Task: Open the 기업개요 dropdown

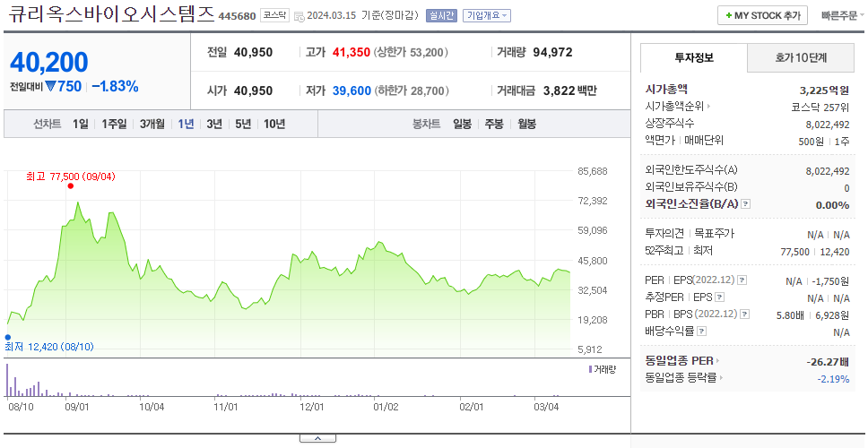Action: [x=487, y=16]
